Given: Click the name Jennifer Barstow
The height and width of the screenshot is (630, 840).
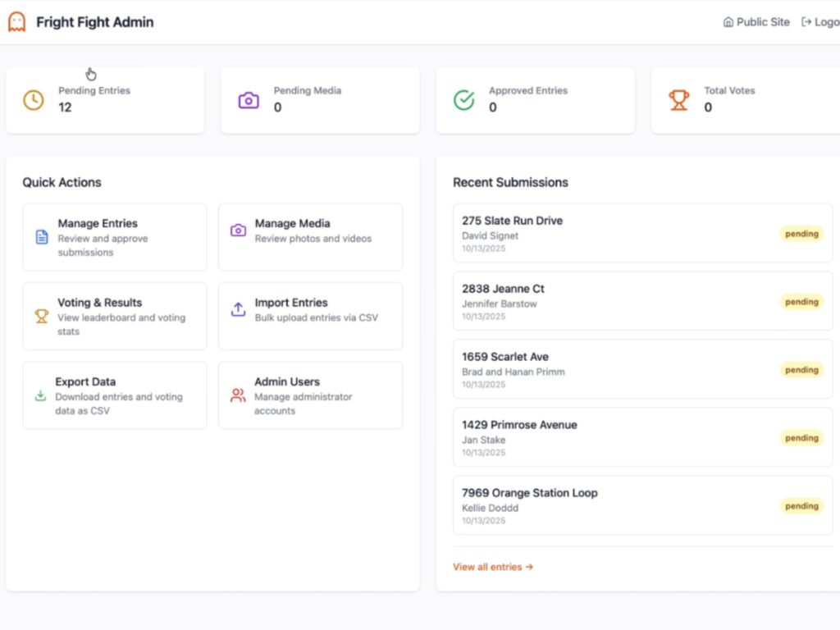Looking at the screenshot, I should click(500, 304).
